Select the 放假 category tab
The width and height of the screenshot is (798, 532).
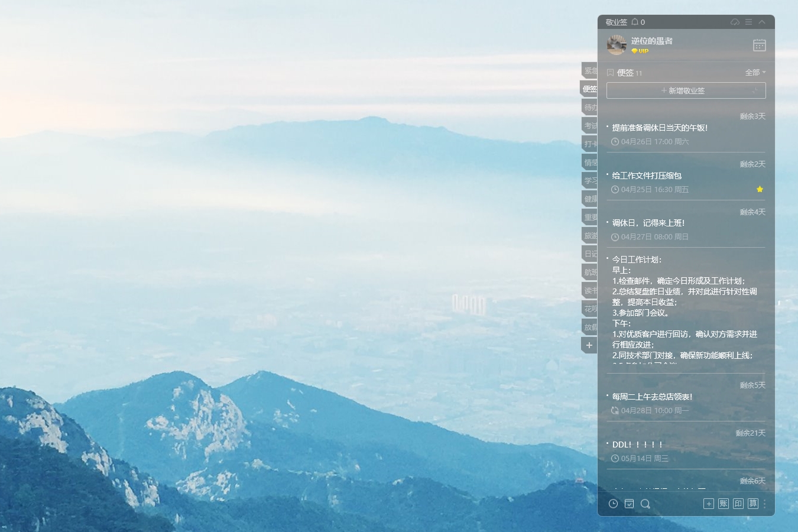(589, 327)
